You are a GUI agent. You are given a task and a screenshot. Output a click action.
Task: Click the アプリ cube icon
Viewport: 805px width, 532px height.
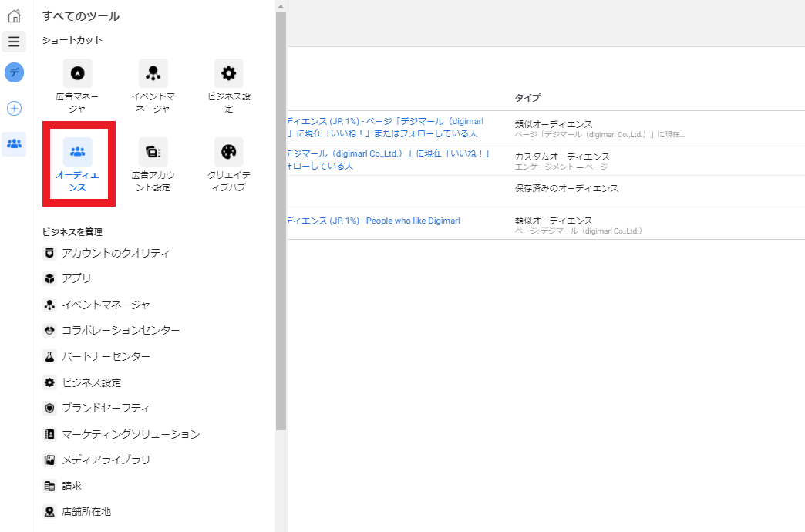[49, 278]
